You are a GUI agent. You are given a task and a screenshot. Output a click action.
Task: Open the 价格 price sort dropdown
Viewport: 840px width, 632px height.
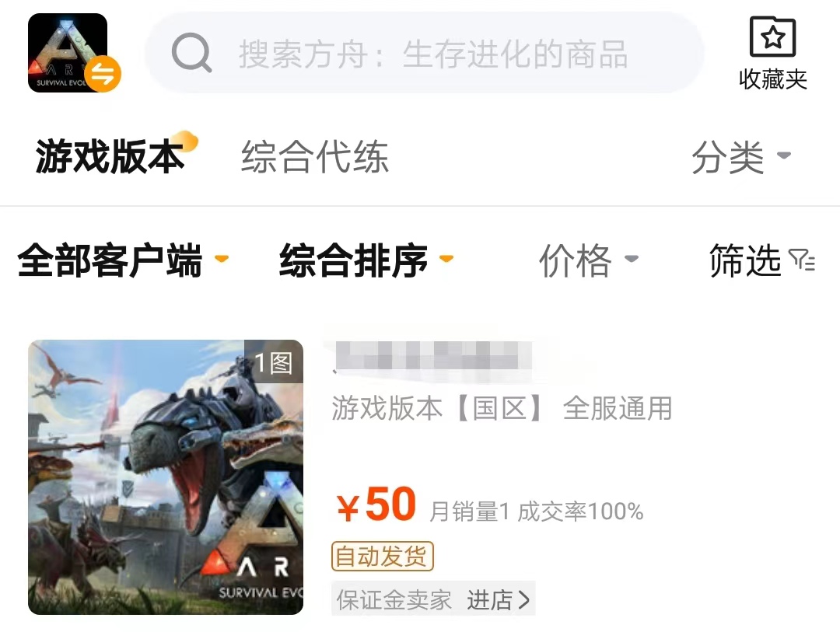(588, 260)
